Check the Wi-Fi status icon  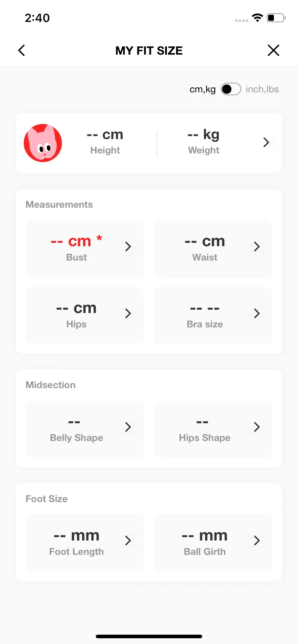[257, 18]
